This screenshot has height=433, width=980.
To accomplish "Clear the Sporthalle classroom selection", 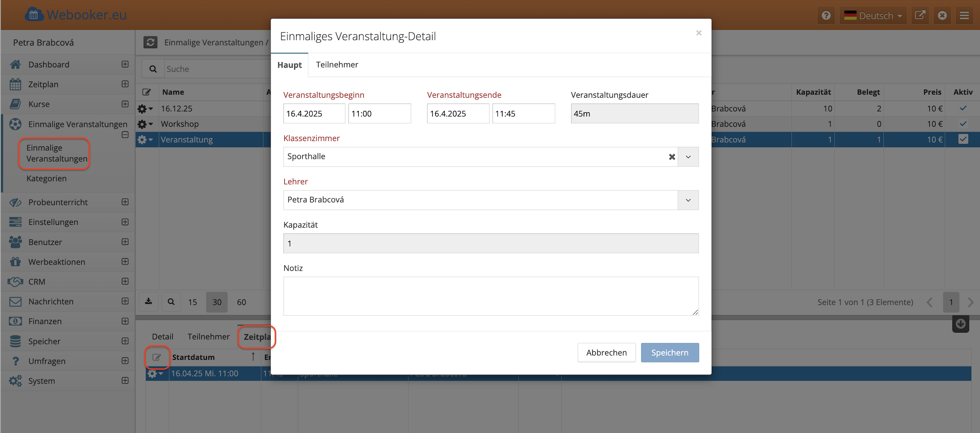I will (672, 157).
